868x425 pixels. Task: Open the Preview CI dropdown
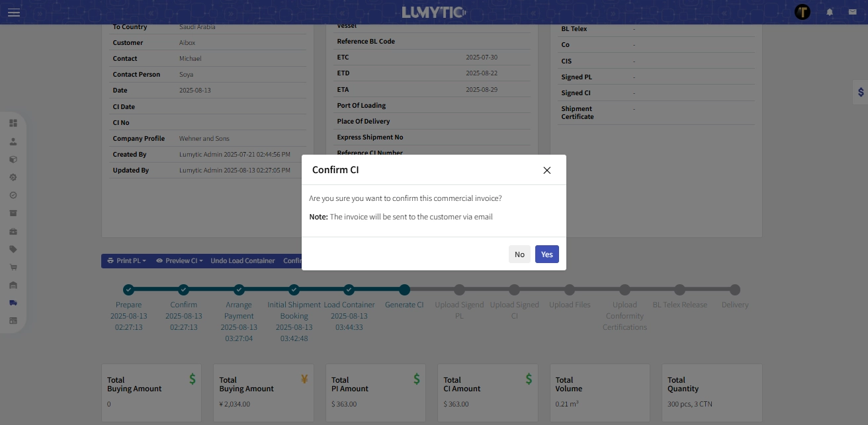(179, 260)
